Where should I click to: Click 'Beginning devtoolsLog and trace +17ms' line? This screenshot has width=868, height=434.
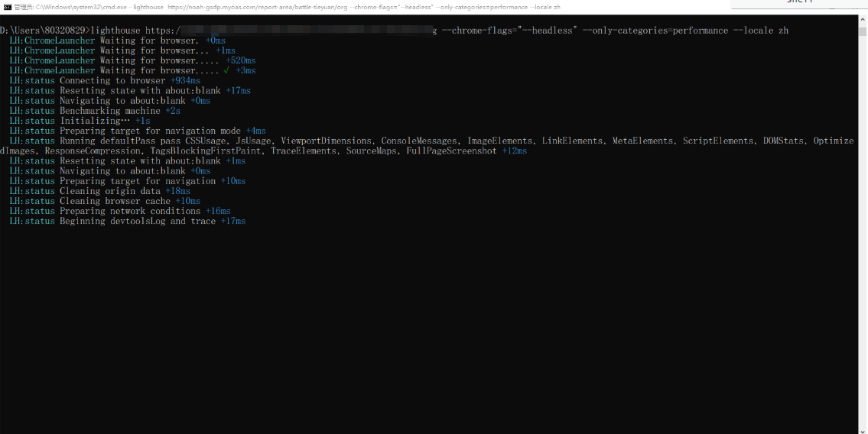coord(127,221)
